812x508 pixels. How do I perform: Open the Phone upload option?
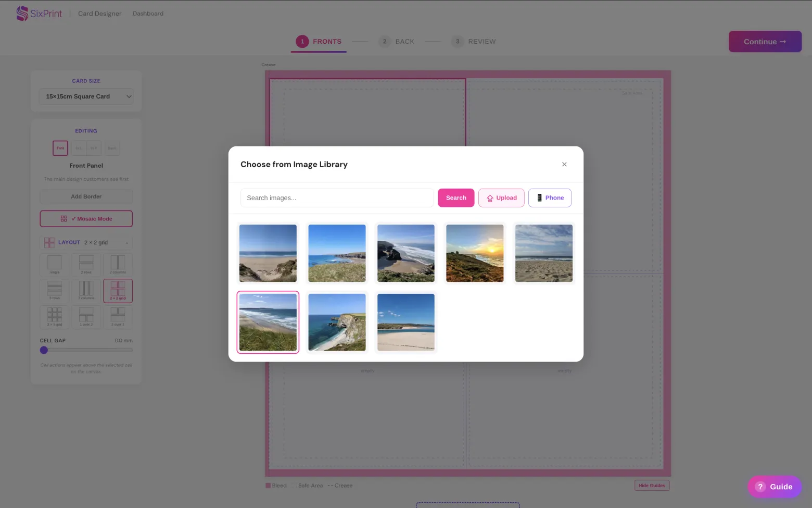(550, 198)
